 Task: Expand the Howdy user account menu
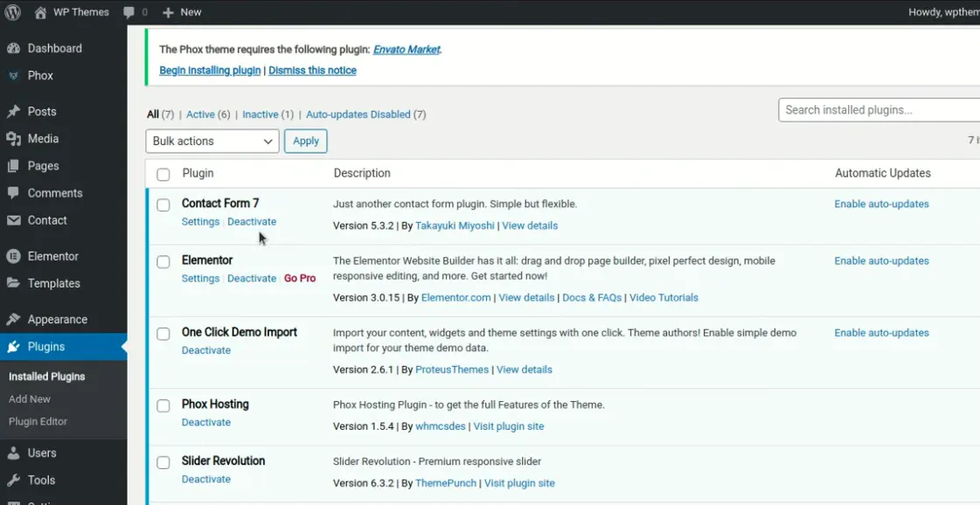pyautogui.click(x=943, y=12)
